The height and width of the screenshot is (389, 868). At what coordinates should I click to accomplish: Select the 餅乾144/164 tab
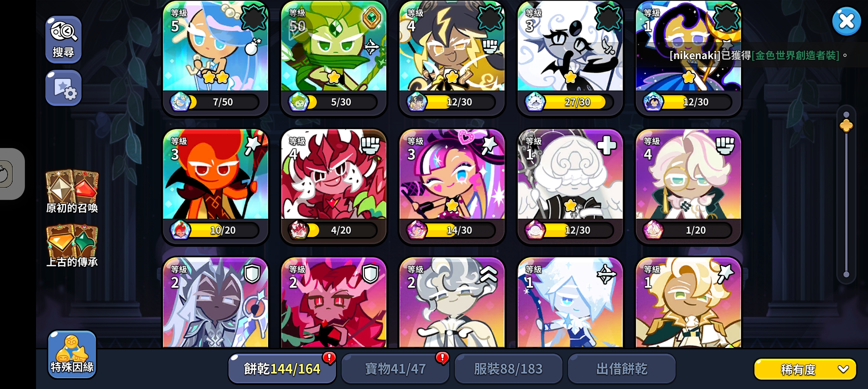(282, 369)
